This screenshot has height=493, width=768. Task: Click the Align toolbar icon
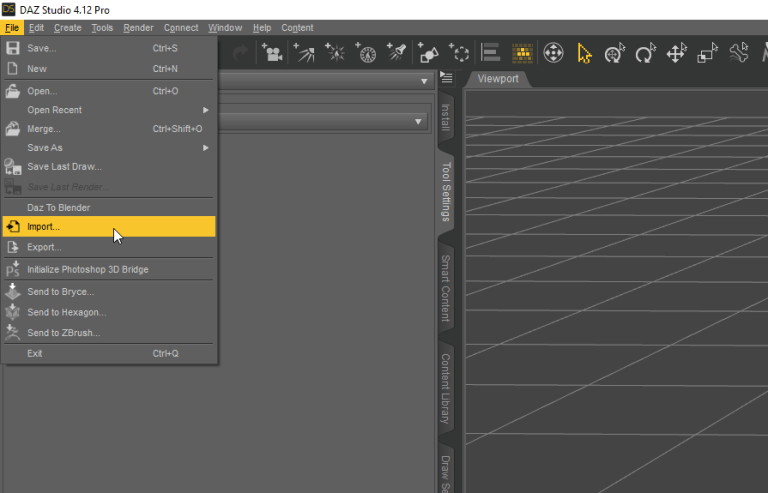pos(490,52)
